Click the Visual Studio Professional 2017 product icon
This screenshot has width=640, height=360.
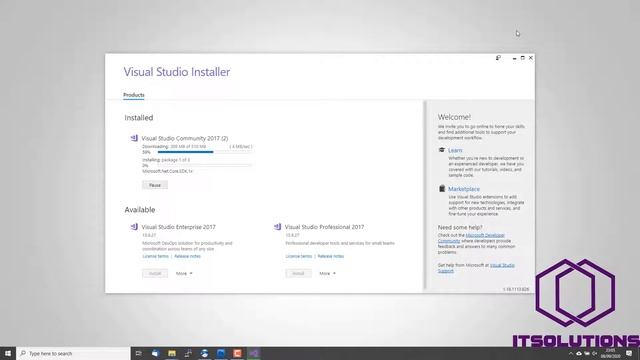(278, 227)
